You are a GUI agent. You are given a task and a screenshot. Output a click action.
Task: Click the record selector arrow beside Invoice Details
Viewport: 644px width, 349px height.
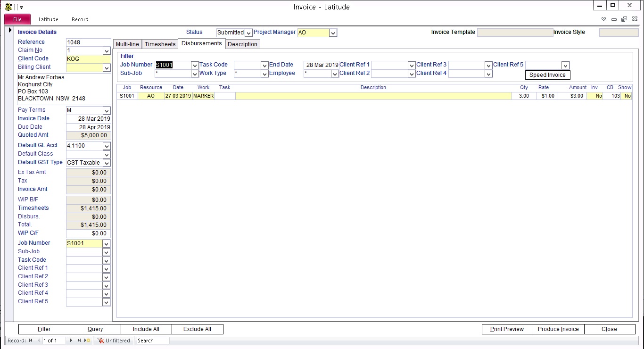pyautogui.click(x=10, y=30)
